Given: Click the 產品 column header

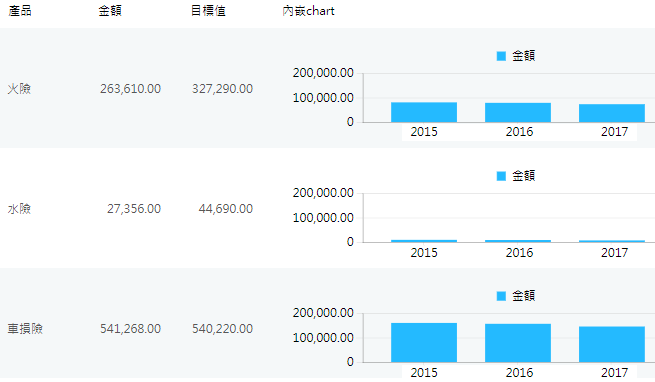Looking at the screenshot, I should coord(20,11).
